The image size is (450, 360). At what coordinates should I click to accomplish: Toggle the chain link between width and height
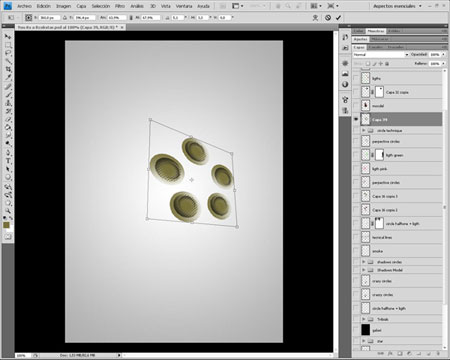[131, 17]
